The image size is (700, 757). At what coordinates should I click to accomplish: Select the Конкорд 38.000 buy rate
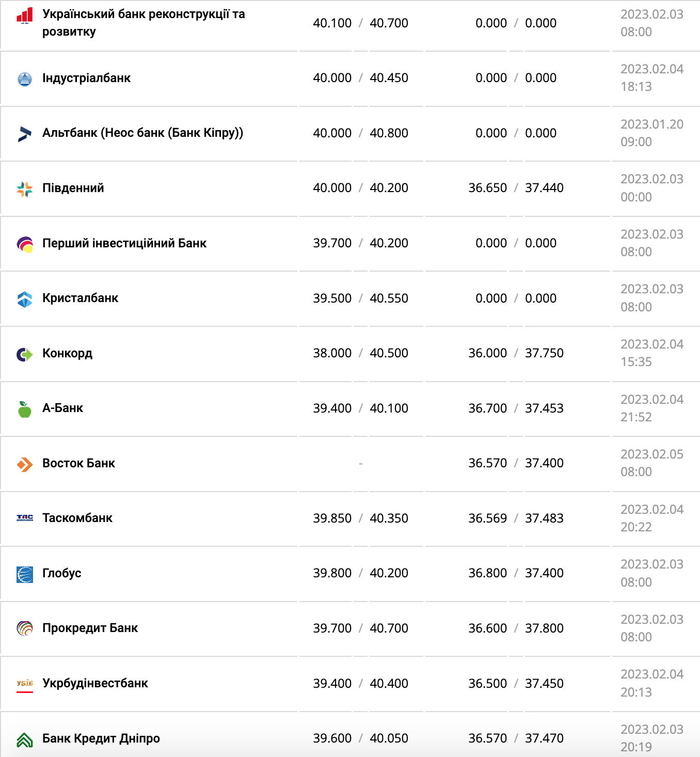coord(332,353)
